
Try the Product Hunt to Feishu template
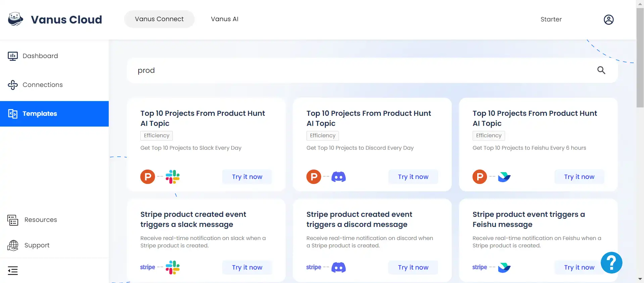point(579,177)
